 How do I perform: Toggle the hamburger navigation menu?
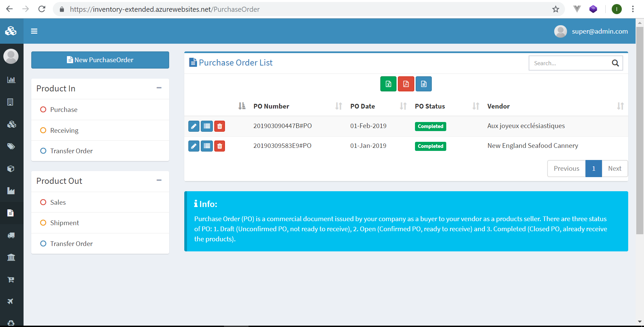[34, 31]
